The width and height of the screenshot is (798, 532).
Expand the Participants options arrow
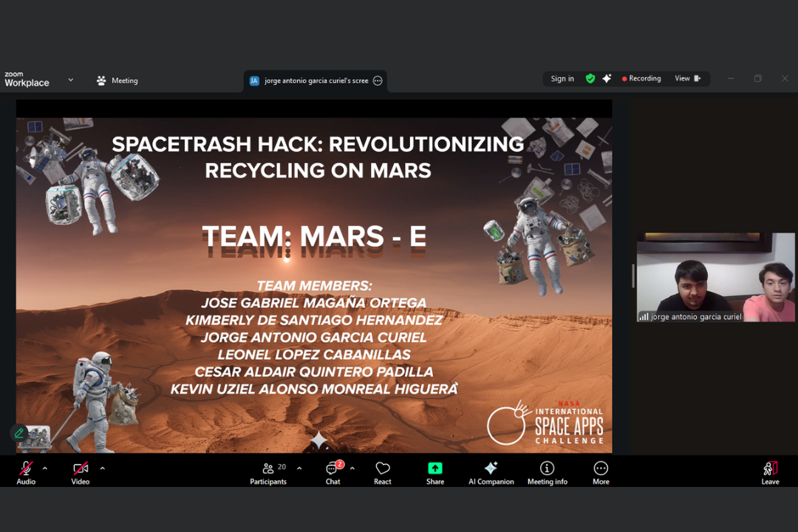(x=299, y=468)
